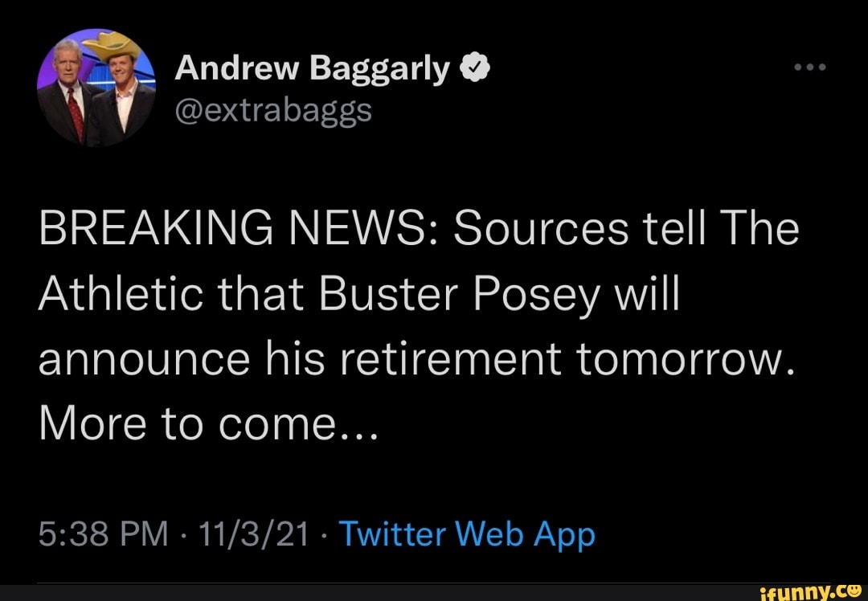
Task: Click the tweet body text area
Action: [418, 325]
